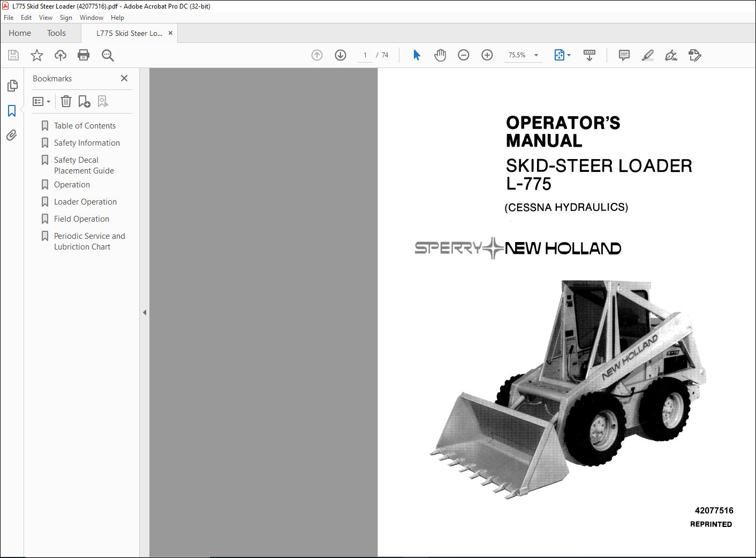Click the OPERATOR'S MANUAL title text
Image resolution: width=756 pixels, height=558 pixels.
[x=563, y=132]
